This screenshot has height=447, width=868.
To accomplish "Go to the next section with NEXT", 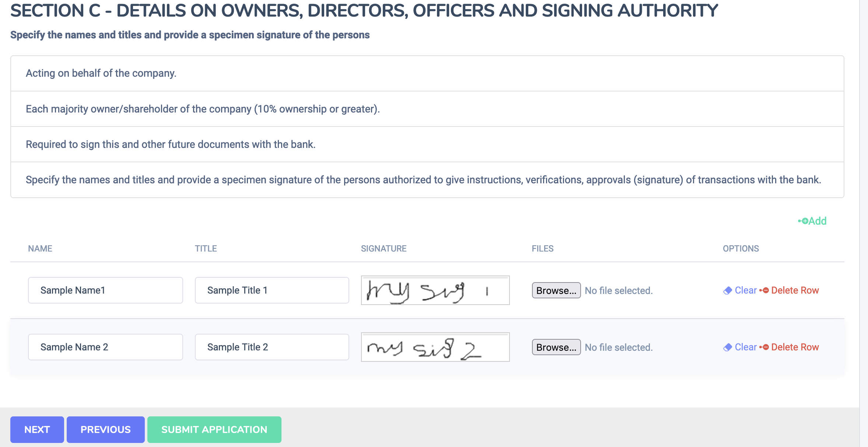I will (x=37, y=430).
